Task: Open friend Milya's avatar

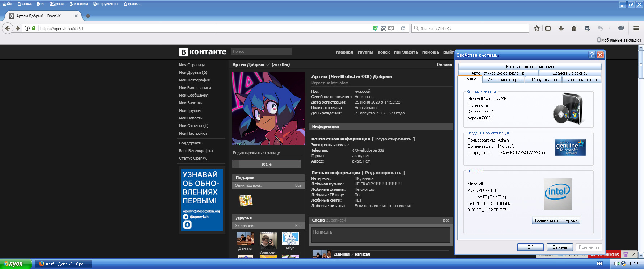Action: tap(290, 239)
